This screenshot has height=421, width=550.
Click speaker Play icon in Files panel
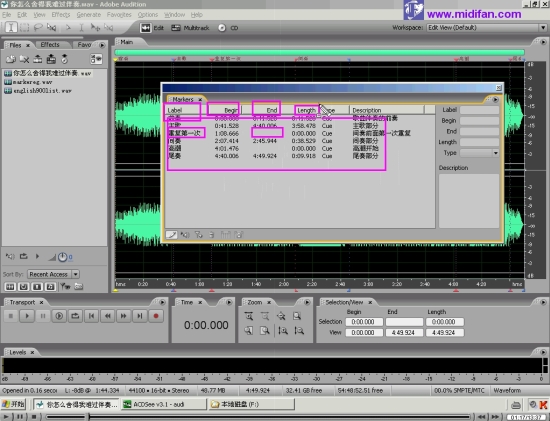(10, 256)
